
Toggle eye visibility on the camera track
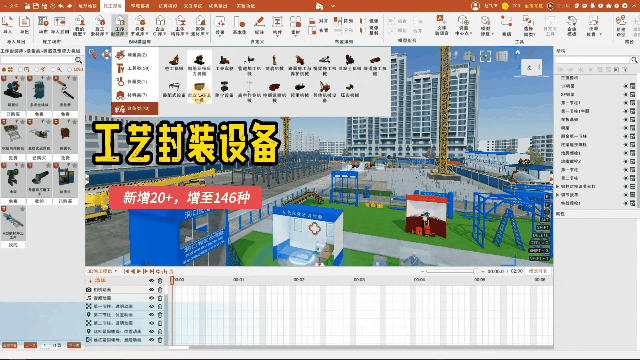[x=151, y=289]
